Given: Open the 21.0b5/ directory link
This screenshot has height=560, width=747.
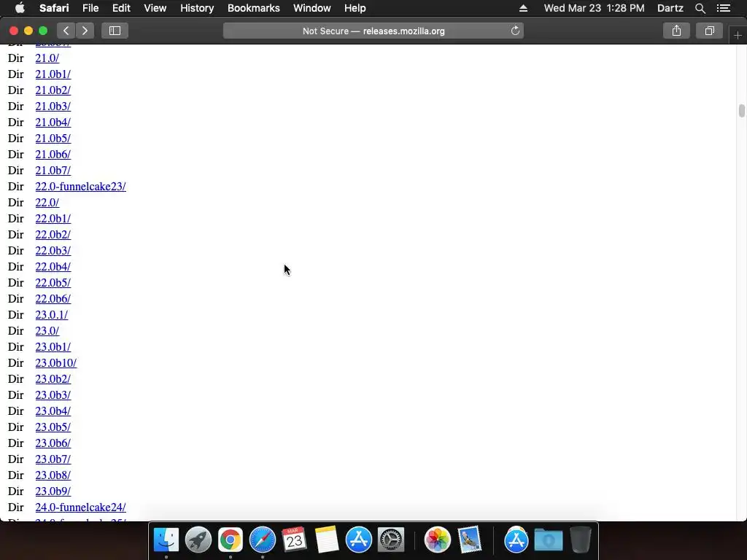Looking at the screenshot, I should (x=53, y=139).
